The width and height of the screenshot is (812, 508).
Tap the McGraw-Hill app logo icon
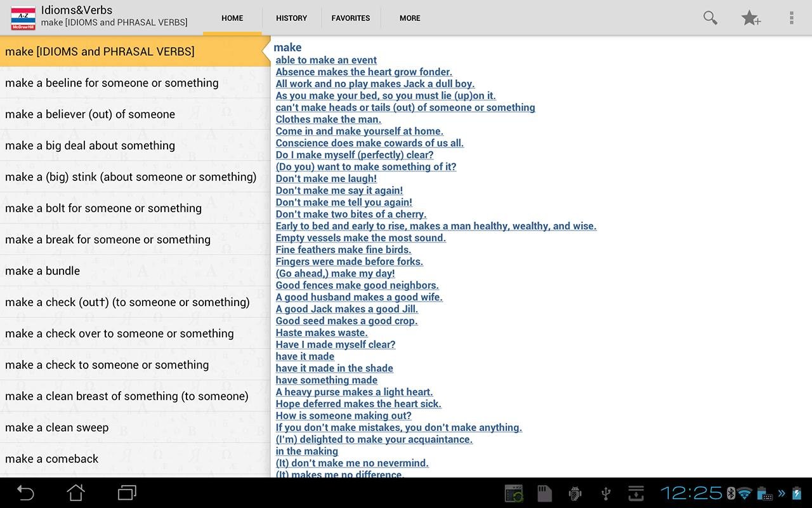click(x=23, y=18)
